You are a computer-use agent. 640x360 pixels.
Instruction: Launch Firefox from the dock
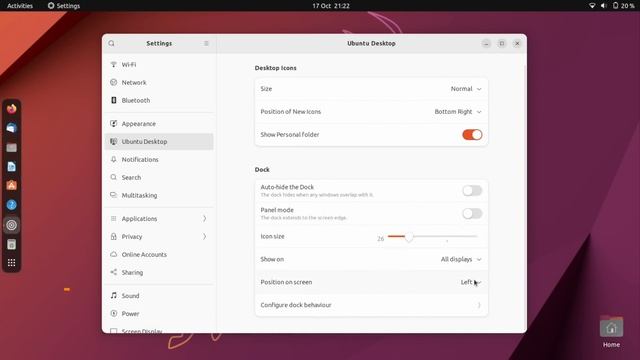(x=11, y=109)
